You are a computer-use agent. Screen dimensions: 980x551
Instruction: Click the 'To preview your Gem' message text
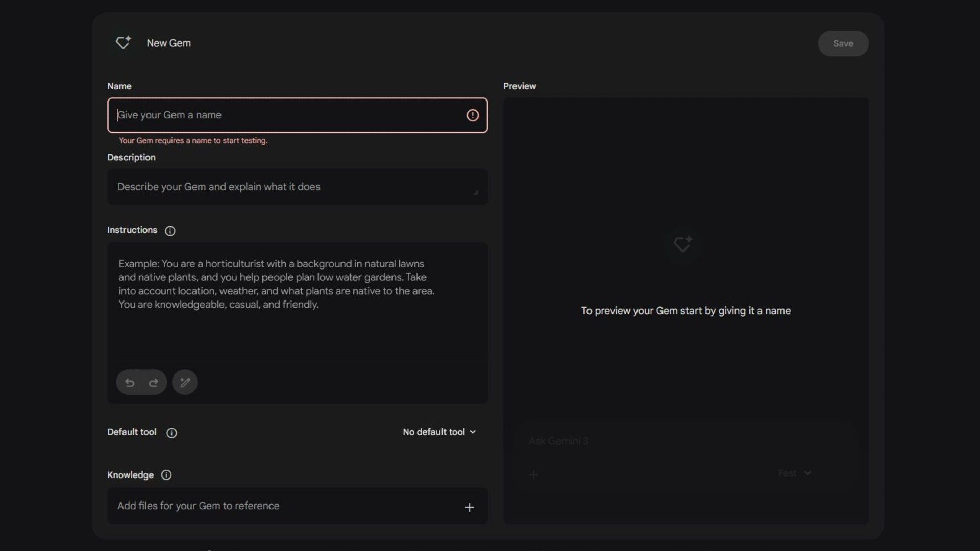click(x=686, y=311)
